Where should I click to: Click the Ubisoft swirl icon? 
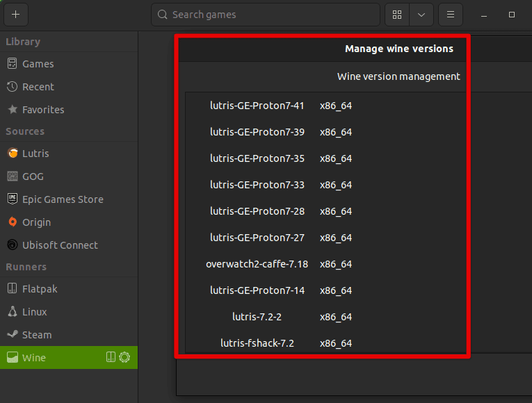(x=13, y=245)
